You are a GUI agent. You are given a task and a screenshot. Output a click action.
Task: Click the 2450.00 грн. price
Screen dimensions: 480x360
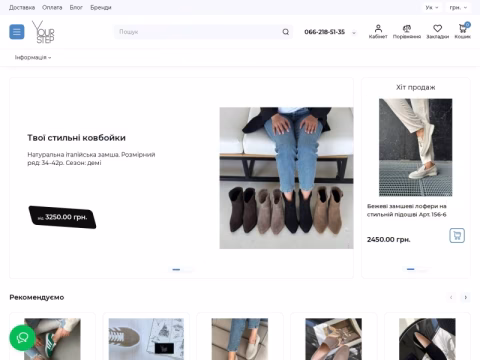point(389,239)
